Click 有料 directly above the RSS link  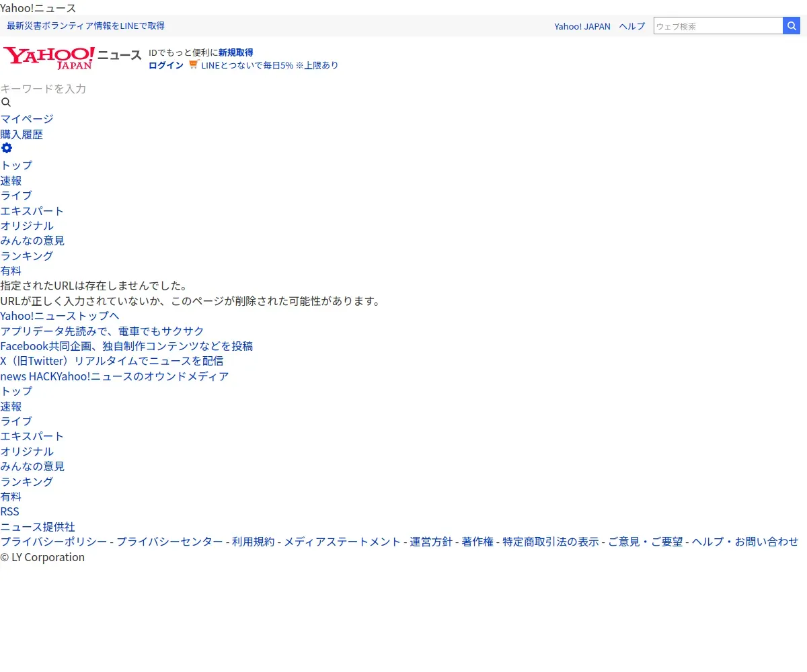coord(11,497)
